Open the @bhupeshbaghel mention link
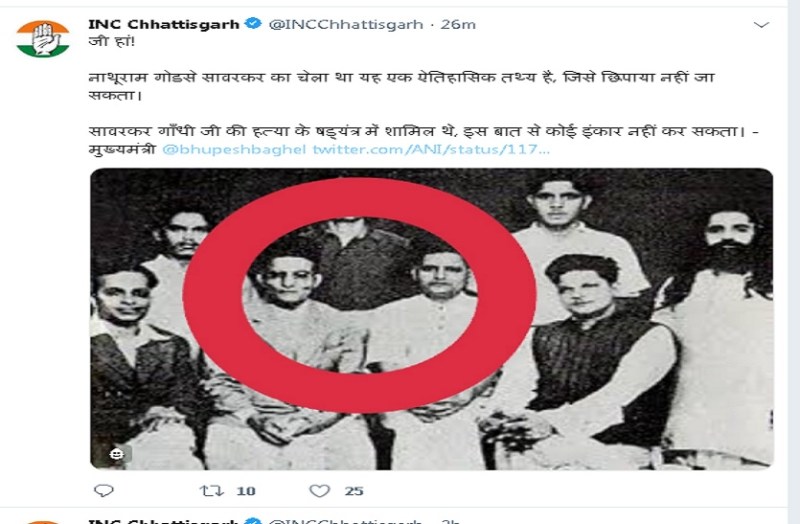This screenshot has width=800, height=524. click(x=234, y=149)
